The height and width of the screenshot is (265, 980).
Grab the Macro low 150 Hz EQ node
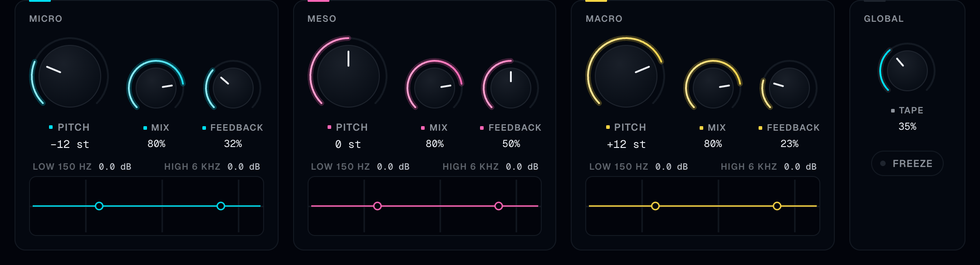point(655,206)
